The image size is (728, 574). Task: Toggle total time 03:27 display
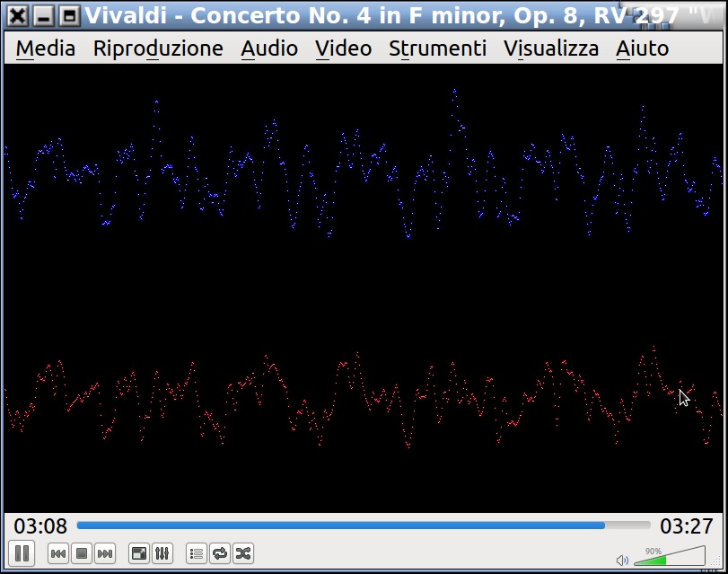click(687, 526)
